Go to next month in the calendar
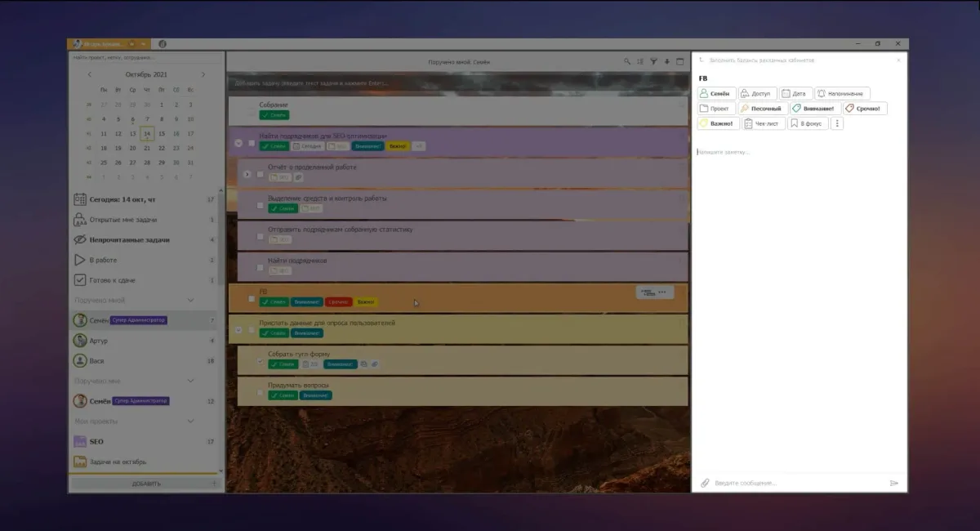 click(x=203, y=74)
